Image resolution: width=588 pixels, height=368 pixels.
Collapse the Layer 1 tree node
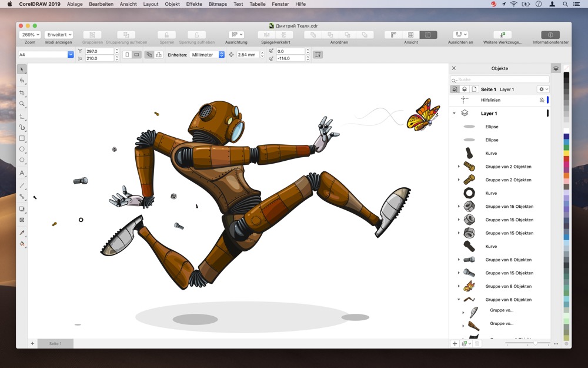454,113
